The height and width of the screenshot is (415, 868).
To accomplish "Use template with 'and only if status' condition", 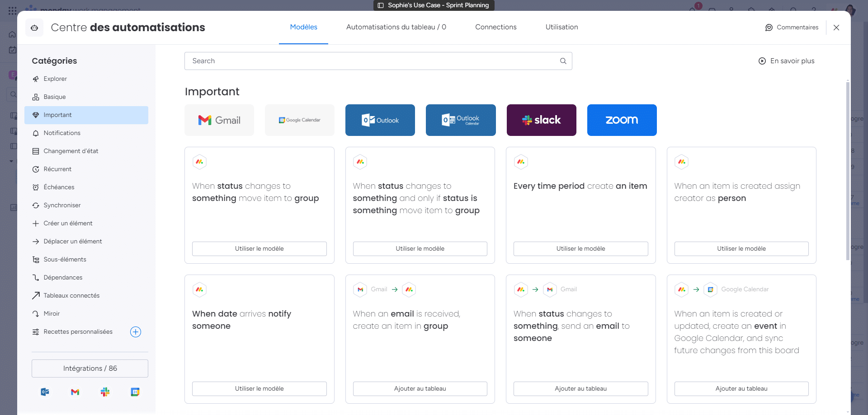I will tap(420, 249).
